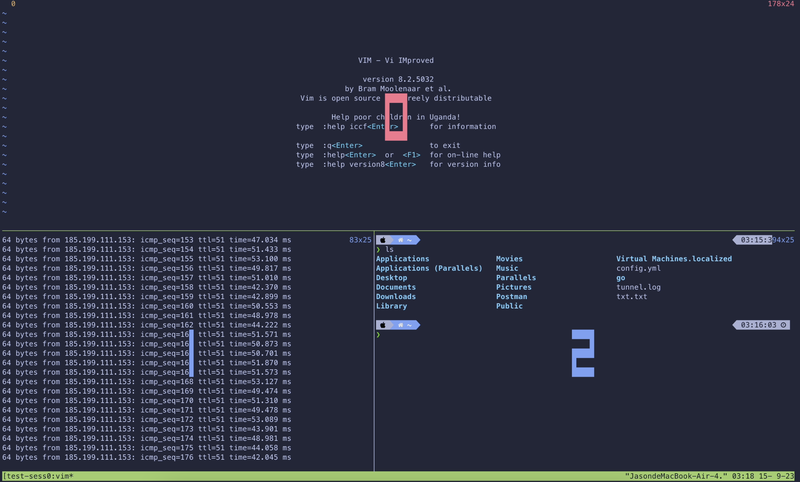The image size is (800, 482).
Task: Click the Applications (Parallels) directory name
Action: click(428, 268)
